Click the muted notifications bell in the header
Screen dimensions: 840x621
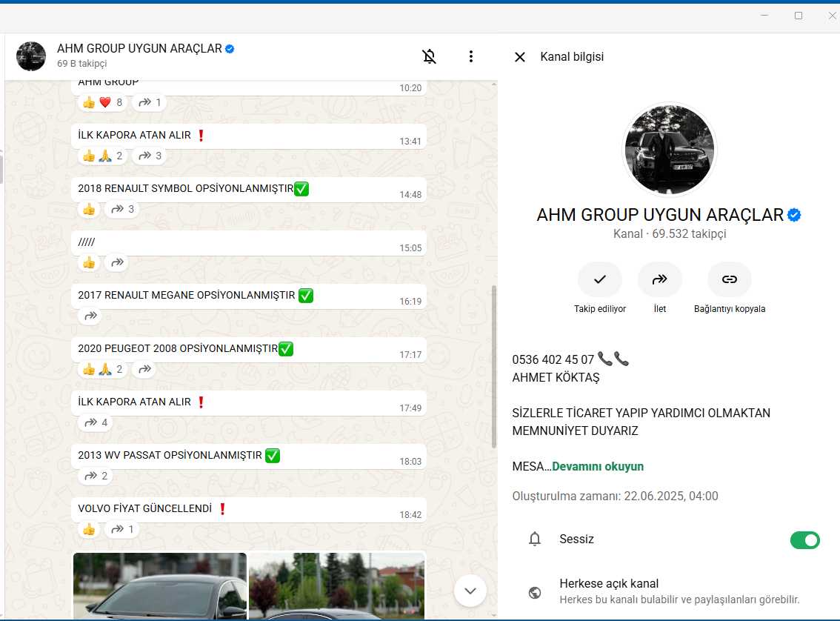[429, 56]
